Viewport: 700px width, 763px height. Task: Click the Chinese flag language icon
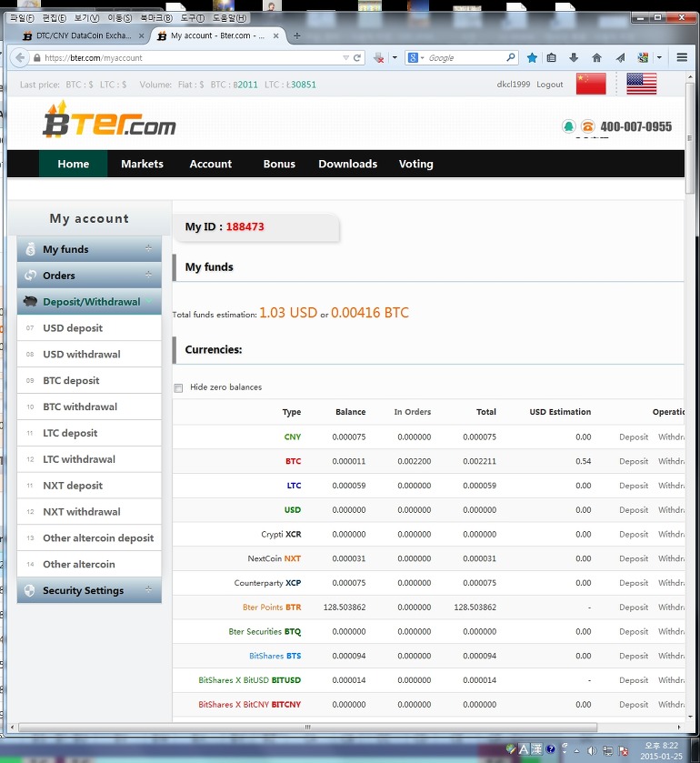tap(591, 84)
